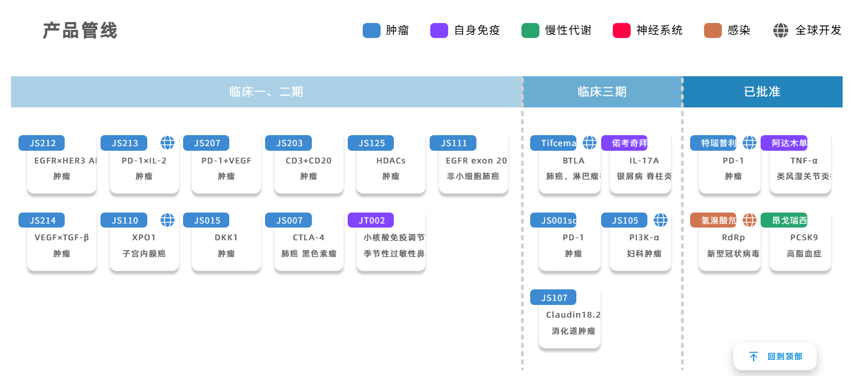Click the 产品管线 page title
The width and height of the screenshot is (868, 376).
tap(80, 31)
